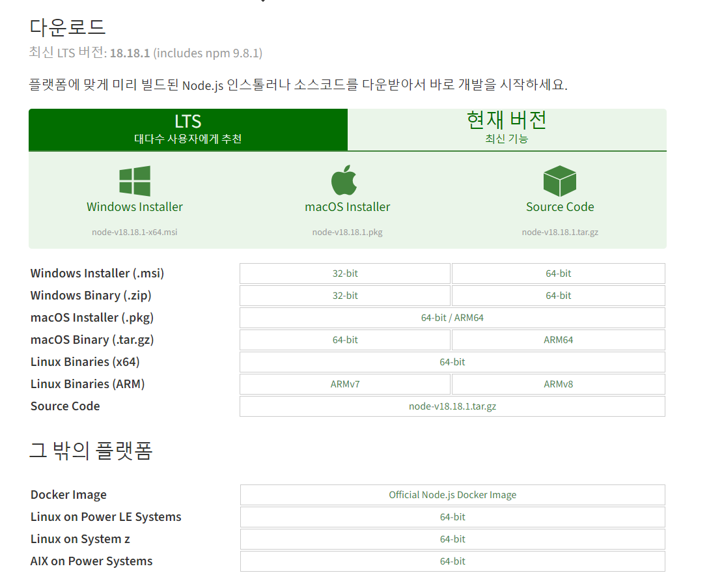This screenshot has width=709, height=588.
Task: Get the ARMv8 Linux binary
Action: [x=558, y=384]
